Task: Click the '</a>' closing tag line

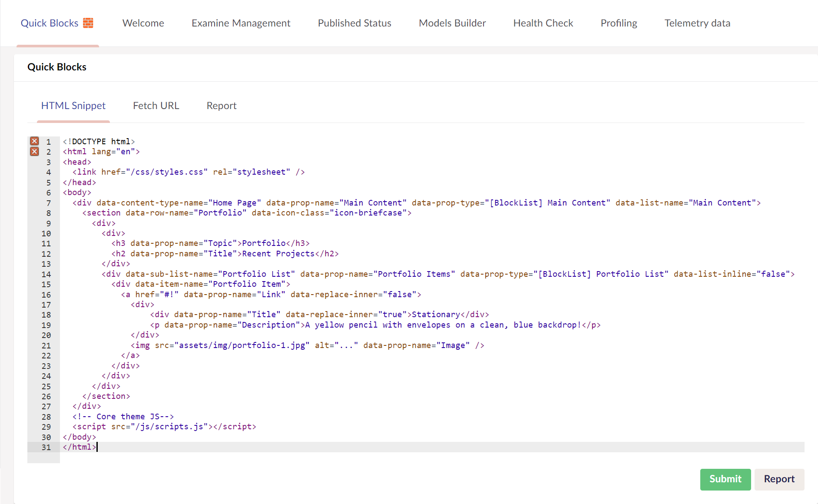Action: pyautogui.click(x=130, y=355)
